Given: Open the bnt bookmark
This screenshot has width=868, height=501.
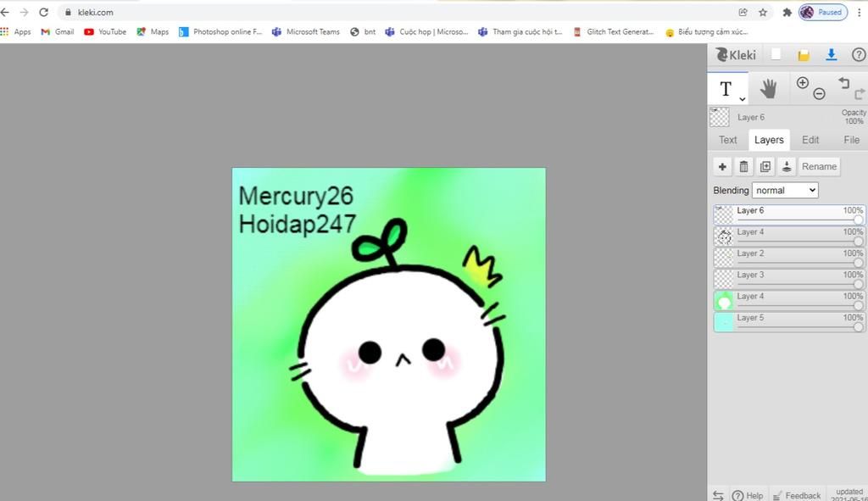Looking at the screenshot, I should pyautogui.click(x=363, y=32).
